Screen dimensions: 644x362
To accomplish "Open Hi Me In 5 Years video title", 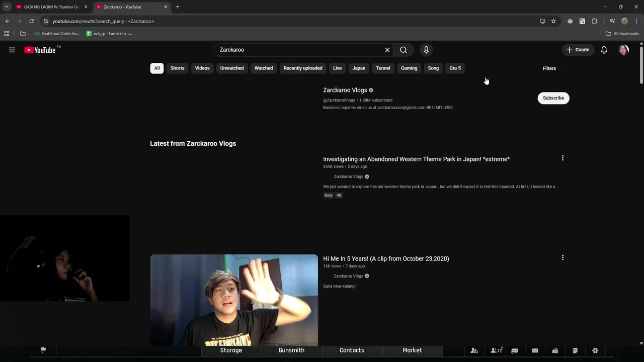I will click(x=386, y=258).
